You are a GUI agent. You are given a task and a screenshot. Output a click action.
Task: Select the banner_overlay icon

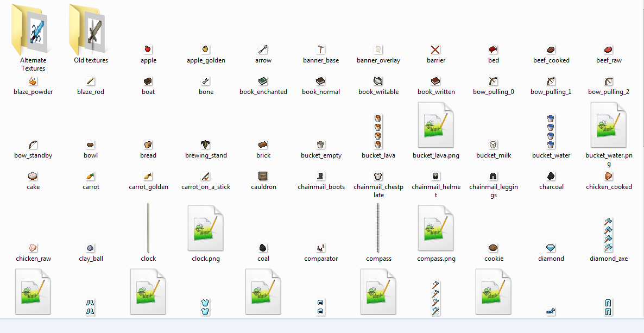(x=378, y=49)
